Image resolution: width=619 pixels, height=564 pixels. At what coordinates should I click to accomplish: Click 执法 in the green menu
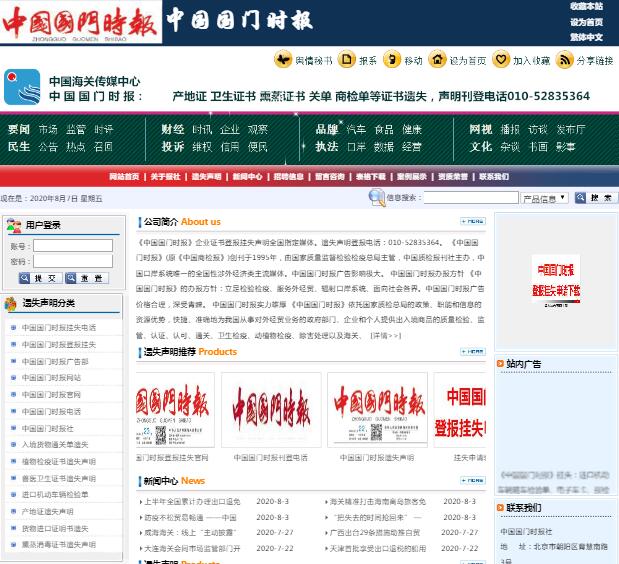326,147
